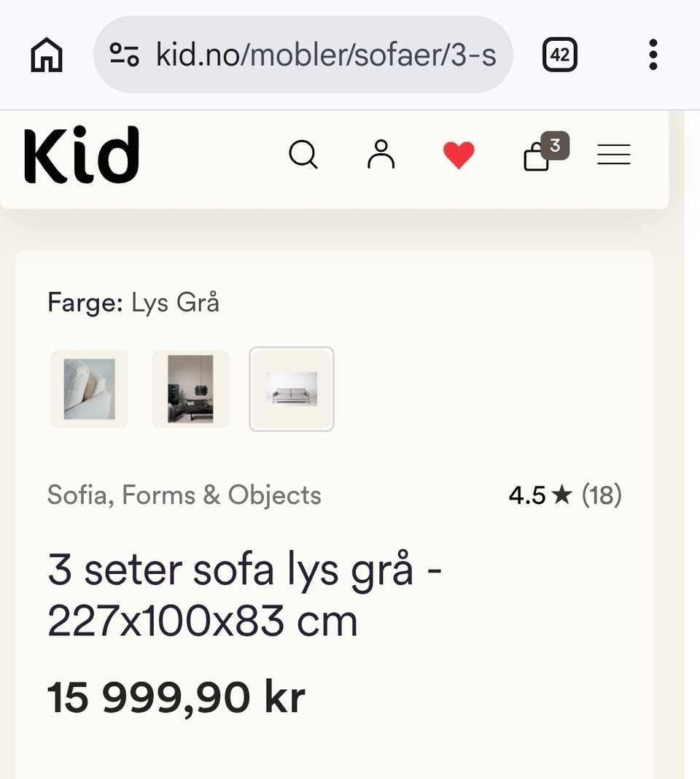700x779 pixels.
Task: Expand the hamburger navigation menu
Action: click(x=613, y=155)
